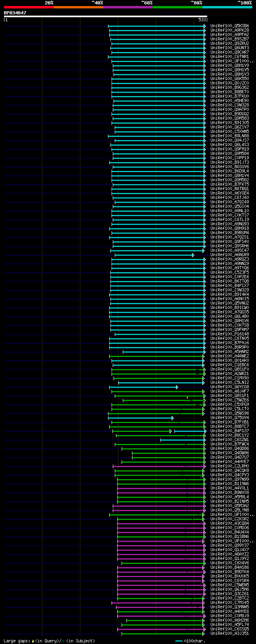Open hit UniRef100_Q94JS7
256x644 pixels.
230,140
